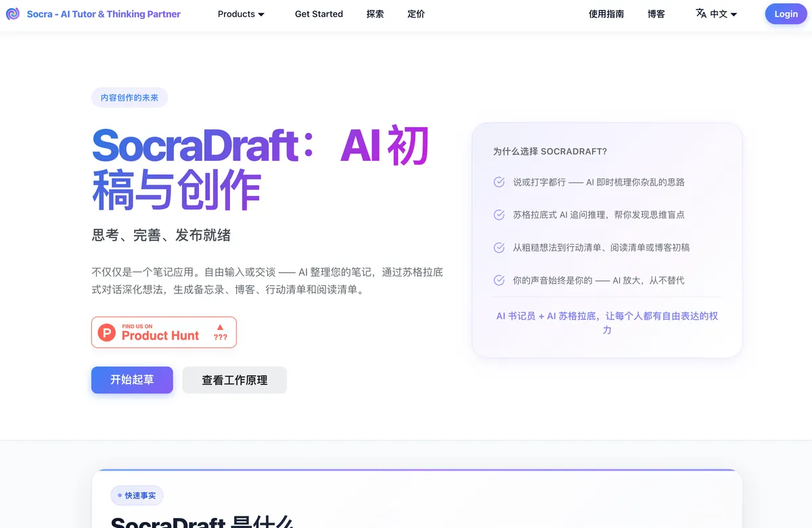This screenshot has height=528, width=812.
Task: Click the translate language icon
Action: (x=701, y=14)
